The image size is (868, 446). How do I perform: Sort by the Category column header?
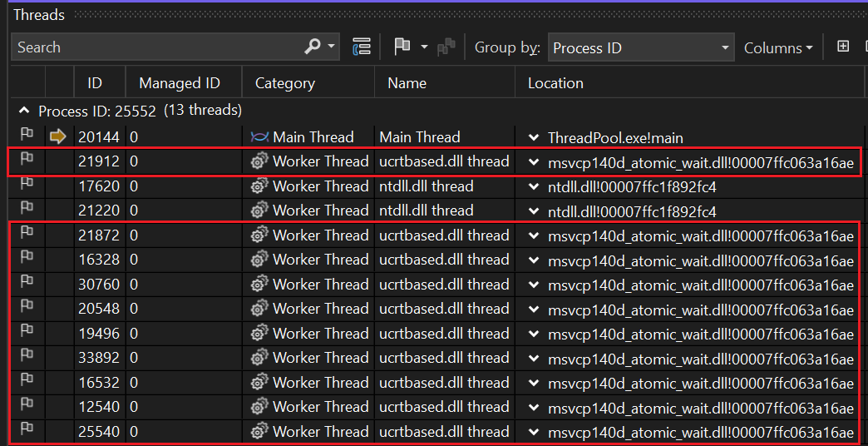click(285, 83)
